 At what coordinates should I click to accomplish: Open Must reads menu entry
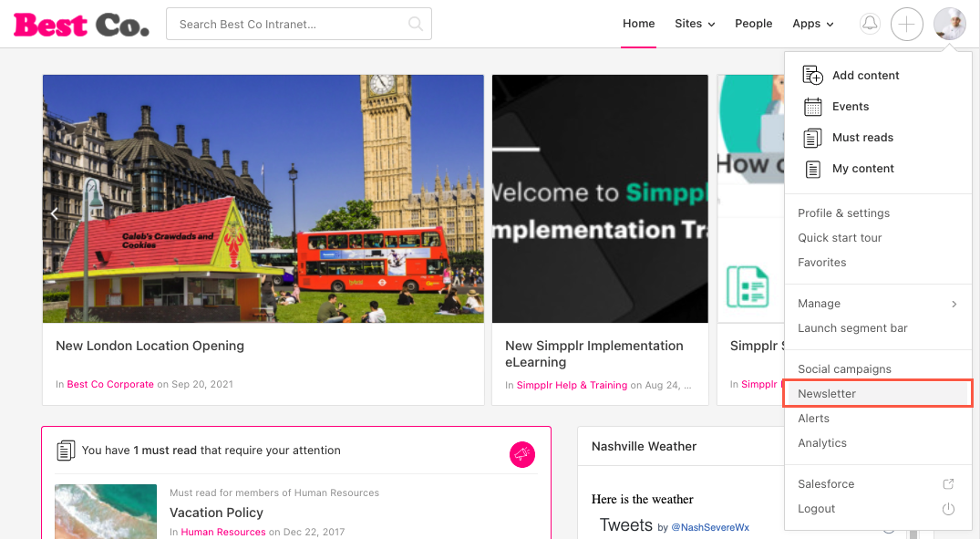point(862,138)
